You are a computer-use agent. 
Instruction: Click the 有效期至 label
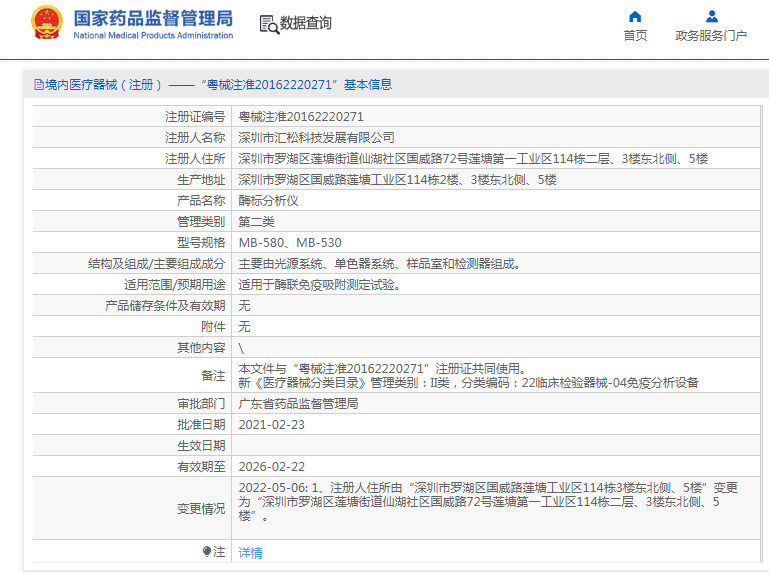click(x=201, y=467)
